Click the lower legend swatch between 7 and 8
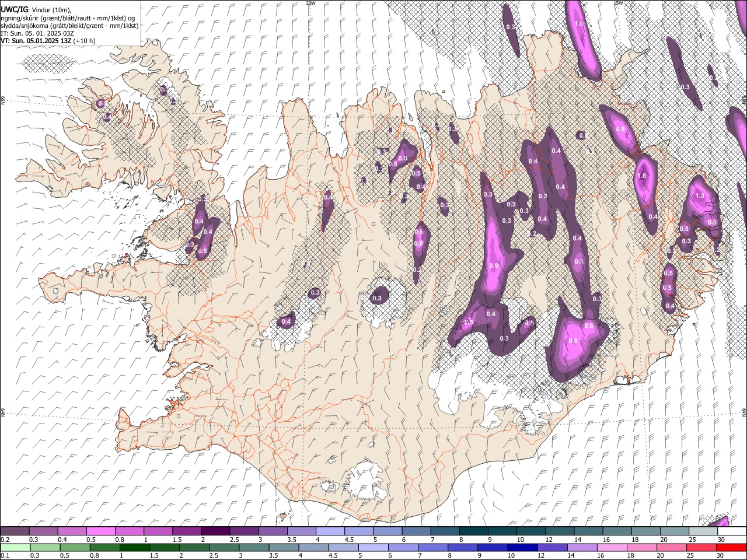 coord(433,547)
